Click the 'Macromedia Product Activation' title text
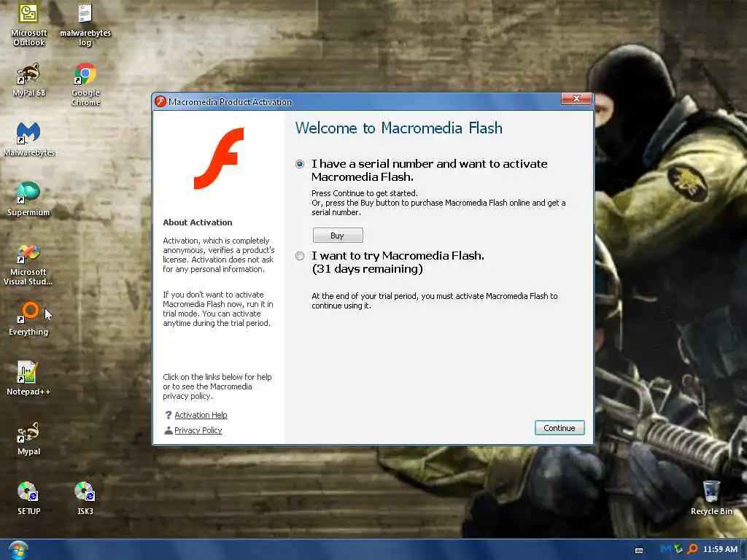The width and height of the screenshot is (747, 560). click(230, 102)
